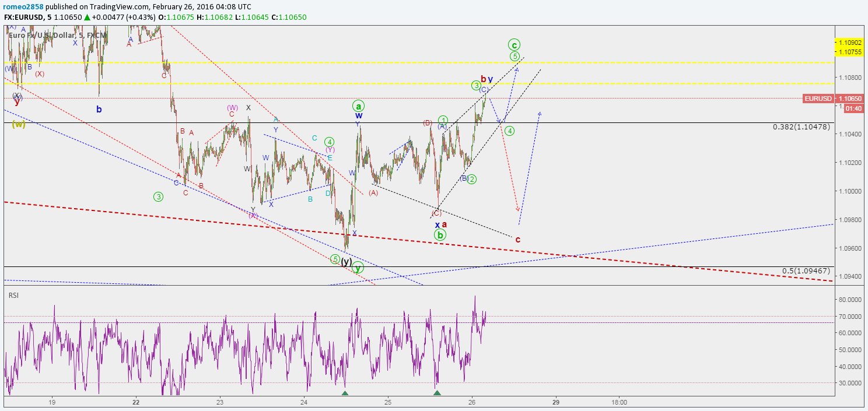Click the red EURUSD last-price tag
Screen dimensions: 868x411
(818, 99)
